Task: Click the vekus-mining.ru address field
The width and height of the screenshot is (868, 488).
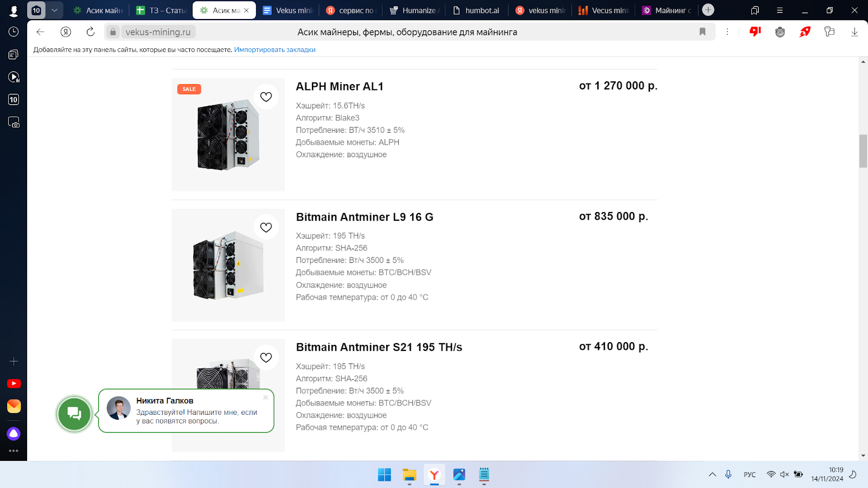Action: coord(158,32)
